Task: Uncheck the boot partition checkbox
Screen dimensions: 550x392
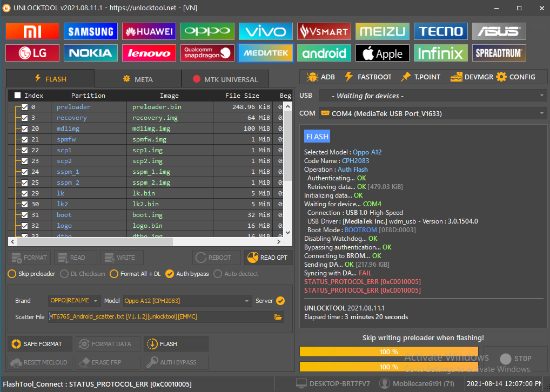Action: click(24, 215)
